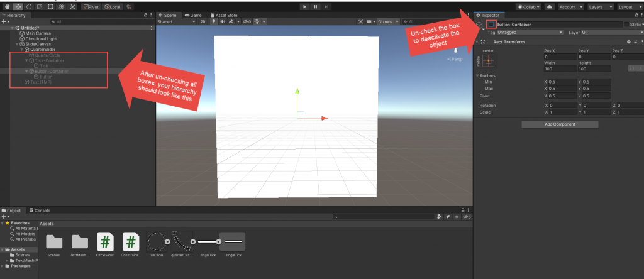Search by type in Project panel
The height and width of the screenshot is (279, 644).
440,217
